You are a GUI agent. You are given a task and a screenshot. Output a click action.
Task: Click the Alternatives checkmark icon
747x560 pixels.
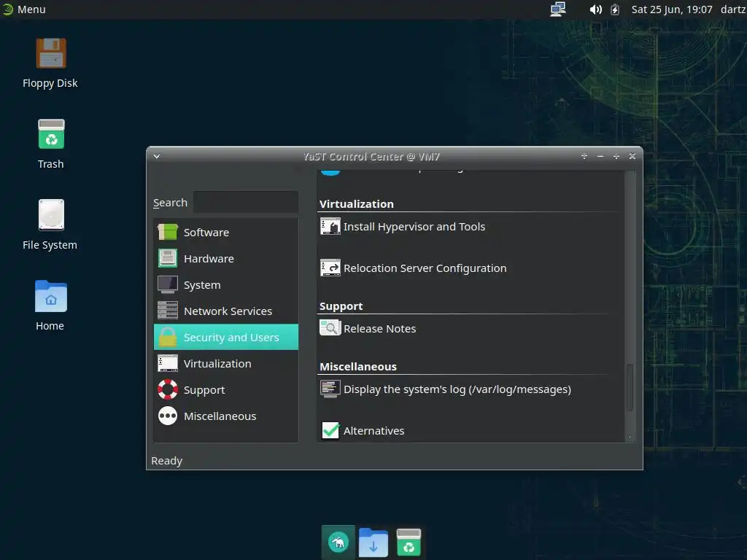(330, 430)
